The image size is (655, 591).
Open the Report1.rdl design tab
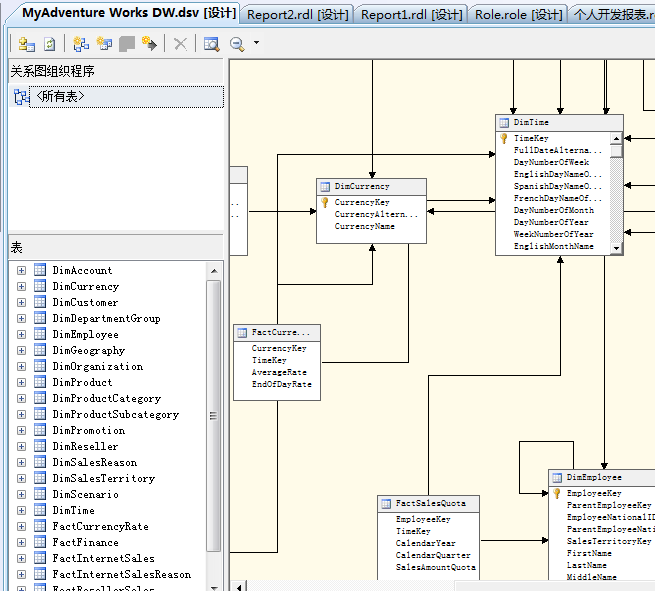[x=411, y=15]
